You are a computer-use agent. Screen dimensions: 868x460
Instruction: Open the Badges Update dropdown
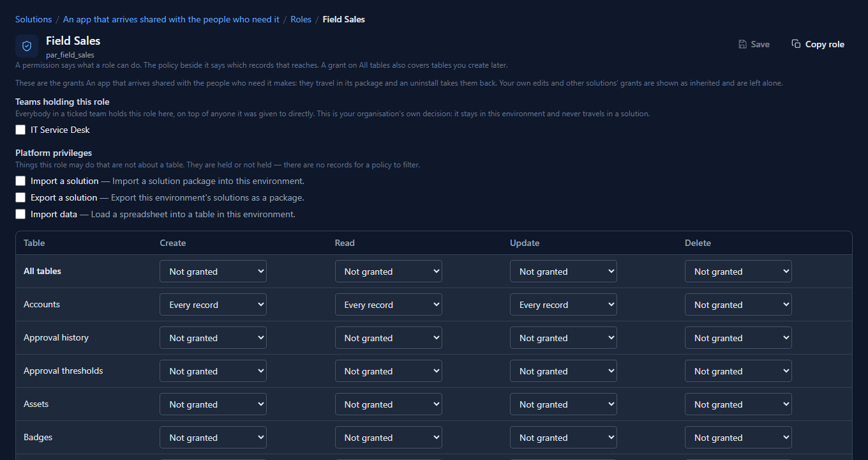click(x=563, y=438)
